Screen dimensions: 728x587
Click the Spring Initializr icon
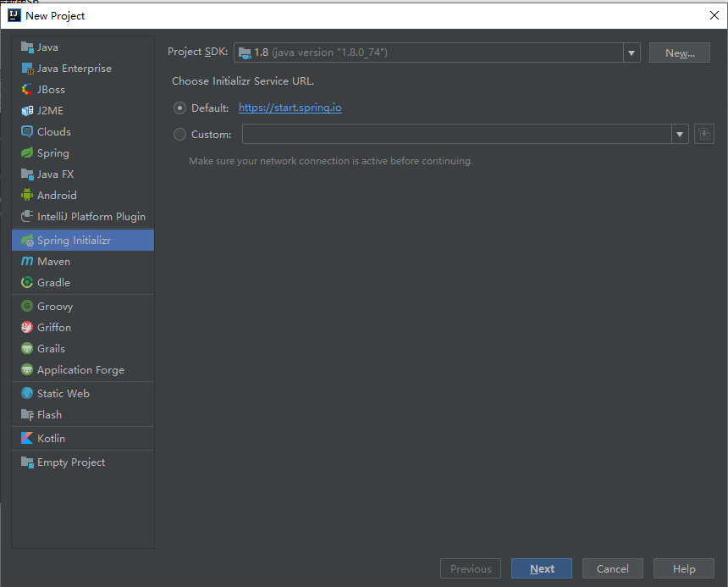coord(27,240)
